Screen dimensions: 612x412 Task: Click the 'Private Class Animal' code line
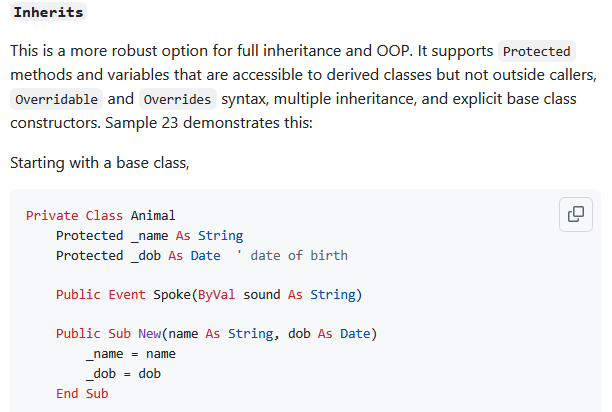pyautogui.click(x=100, y=215)
